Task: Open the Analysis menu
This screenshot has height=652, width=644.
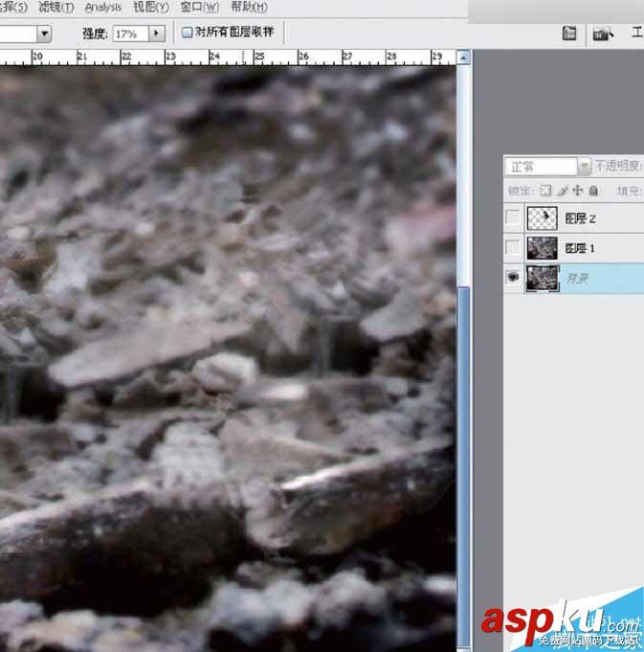Action: pyautogui.click(x=103, y=7)
